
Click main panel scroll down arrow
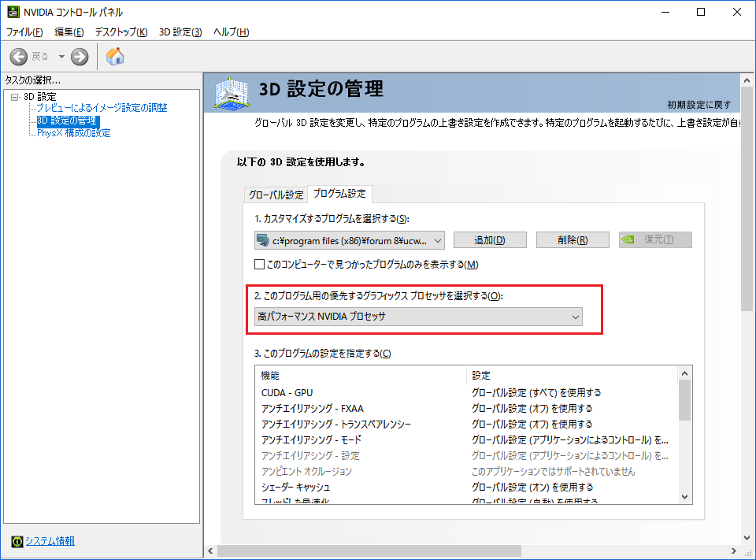[x=747, y=537]
